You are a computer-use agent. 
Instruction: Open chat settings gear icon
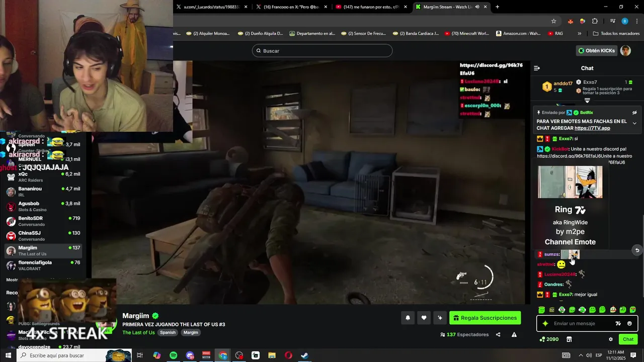pyautogui.click(x=611, y=339)
